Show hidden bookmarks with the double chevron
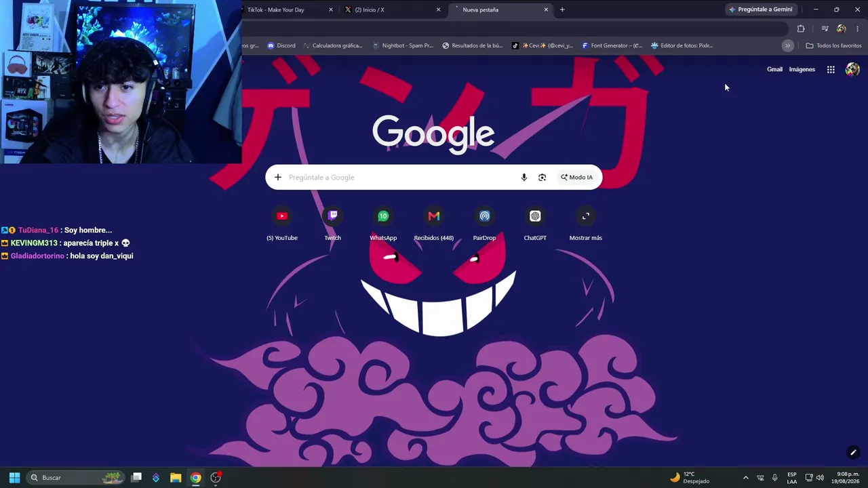Viewport: 868px width, 488px height. pyautogui.click(x=787, y=45)
